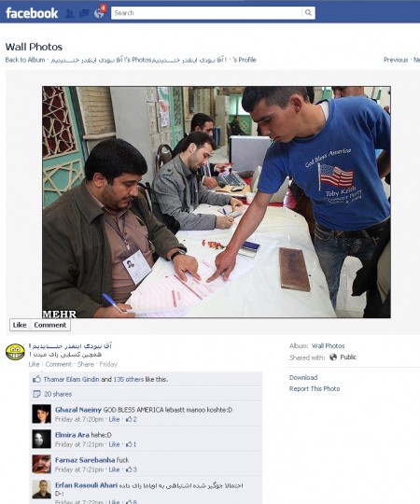Download this photo

point(303,377)
